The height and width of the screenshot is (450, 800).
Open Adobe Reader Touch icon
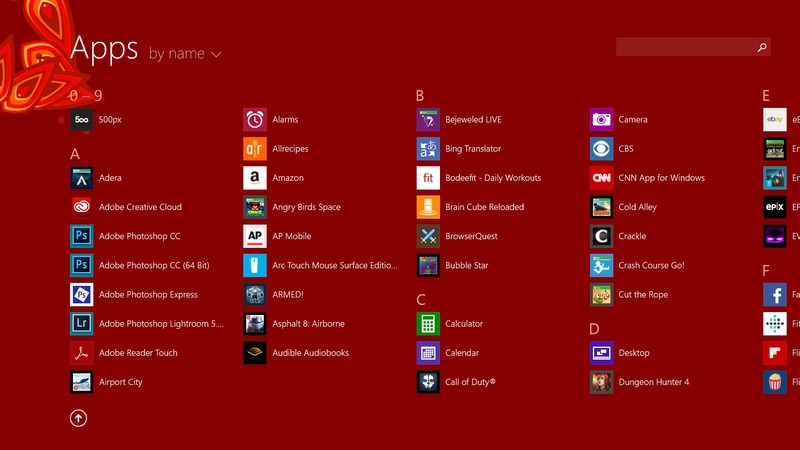pyautogui.click(x=82, y=353)
